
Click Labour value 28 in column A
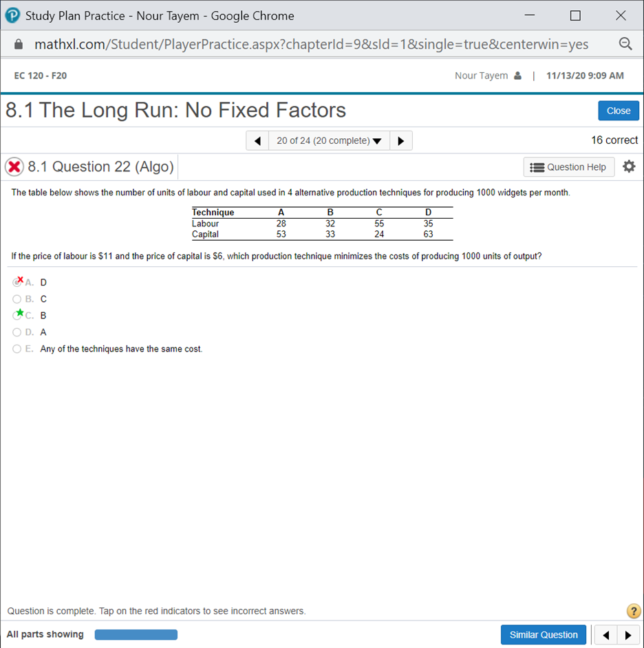click(281, 224)
